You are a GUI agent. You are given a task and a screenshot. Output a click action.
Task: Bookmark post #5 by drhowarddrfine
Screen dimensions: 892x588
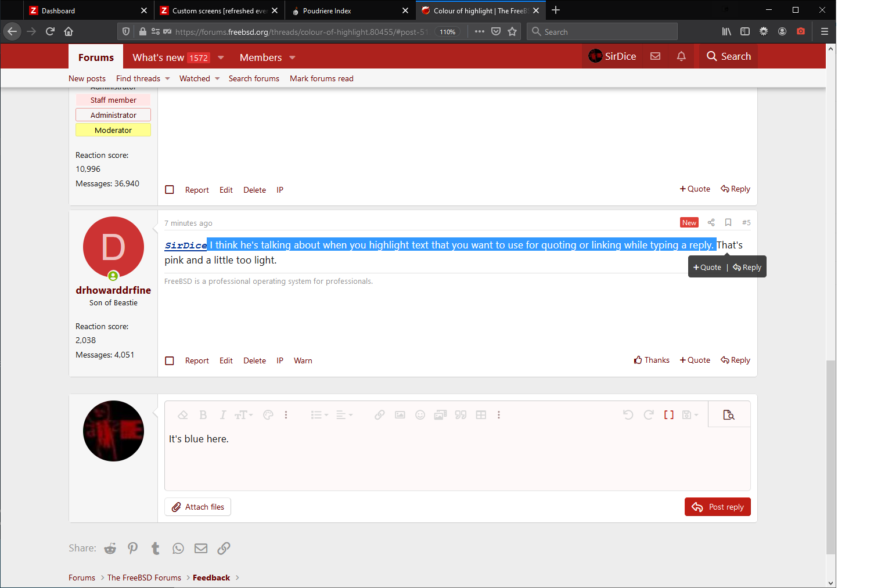[x=728, y=223]
